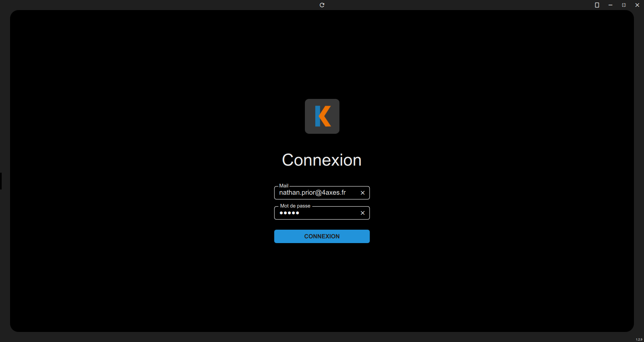
Task: Click the version number 1.2.9
Action: click(x=639, y=339)
